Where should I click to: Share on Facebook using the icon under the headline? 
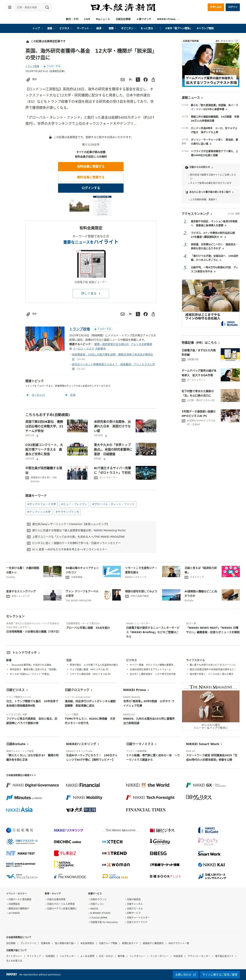pos(146,80)
